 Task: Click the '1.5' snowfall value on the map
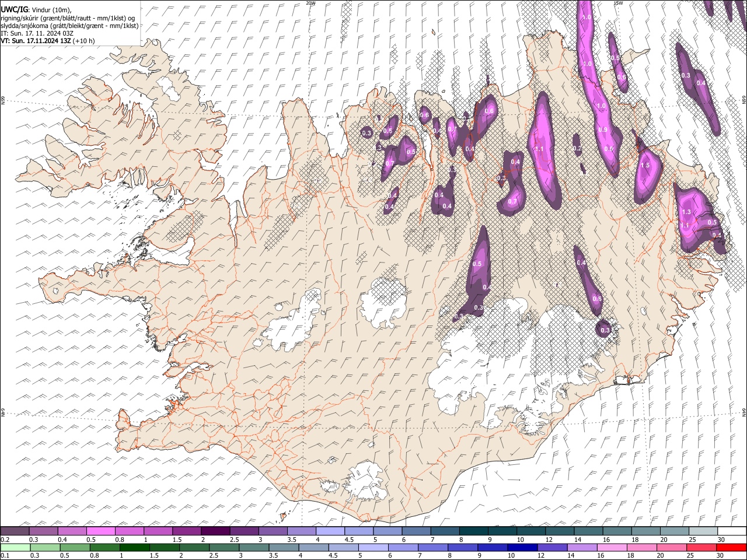tap(645, 166)
